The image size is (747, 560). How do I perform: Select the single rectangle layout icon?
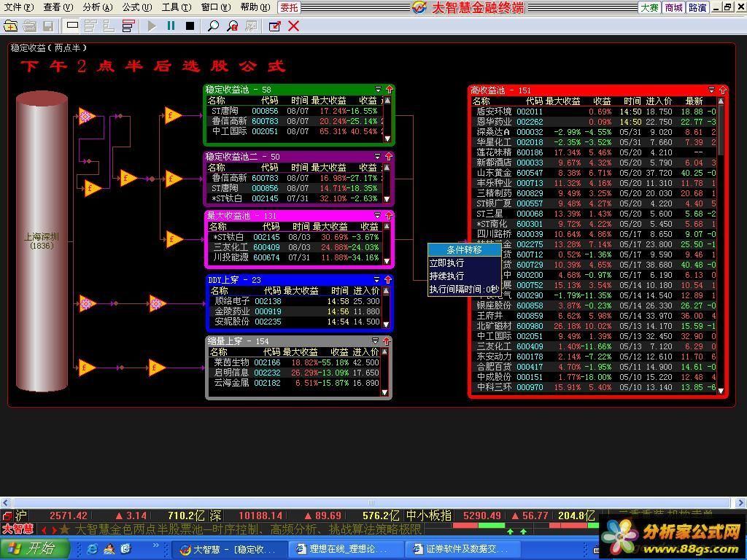(72, 26)
